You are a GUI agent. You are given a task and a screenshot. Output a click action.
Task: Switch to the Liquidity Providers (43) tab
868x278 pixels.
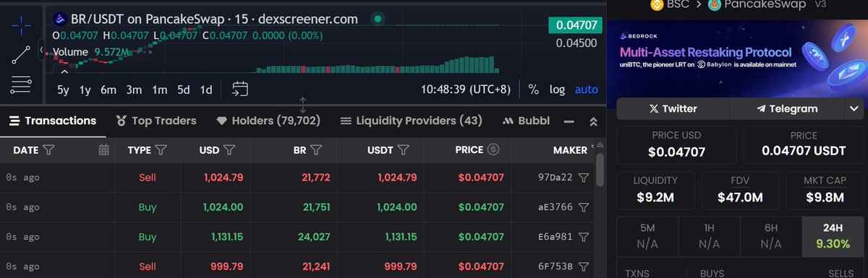(411, 121)
